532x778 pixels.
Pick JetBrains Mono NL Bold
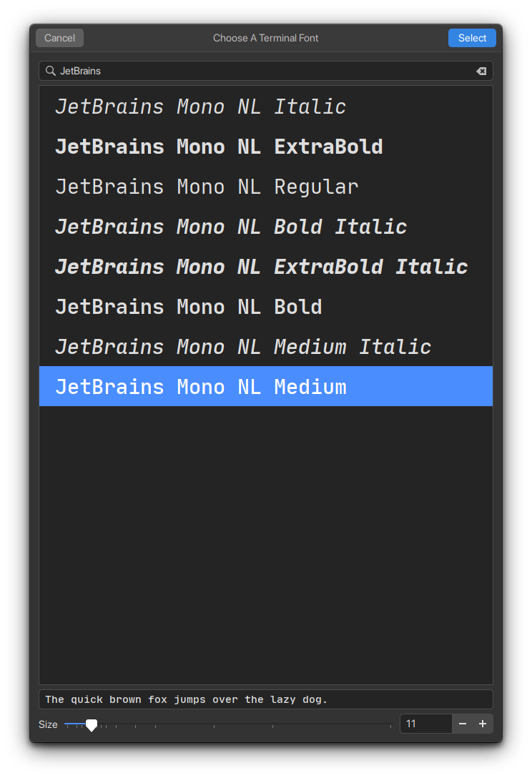pyautogui.click(x=188, y=306)
